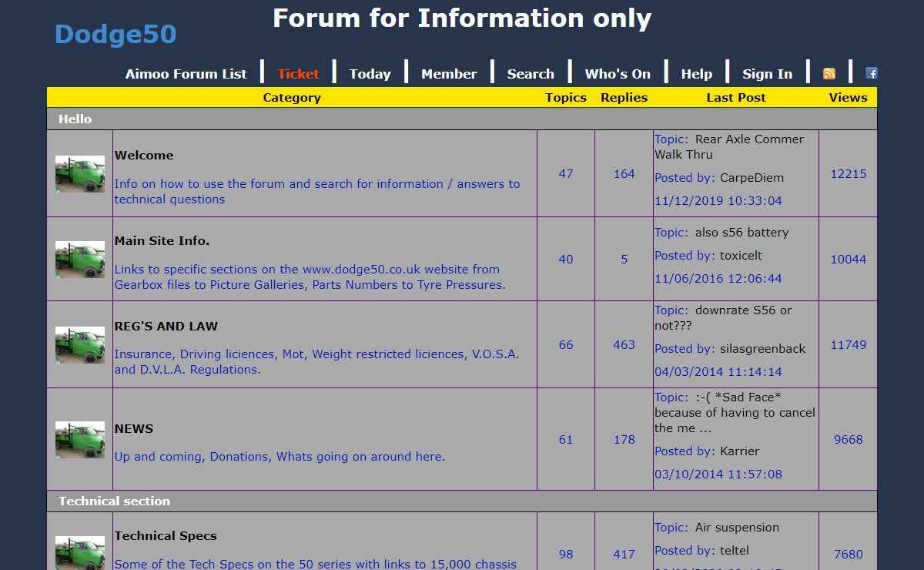This screenshot has height=570, width=924.
Task: Click the truck thumbnail beside REG'S AND LAW
Action: tap(80, 345)
